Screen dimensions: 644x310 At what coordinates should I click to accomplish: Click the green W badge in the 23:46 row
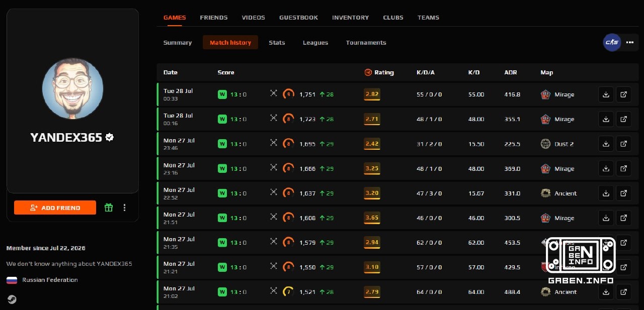222,144
